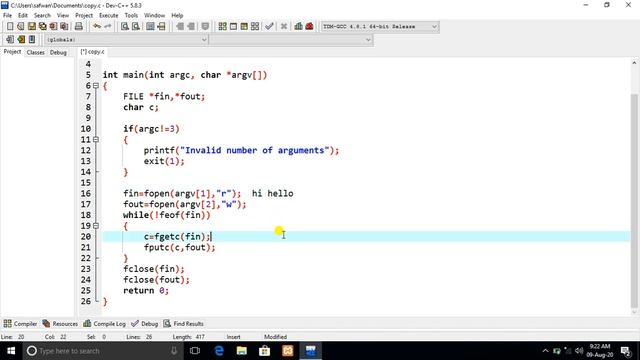Click the 'Length: 417' status bar entry

(x=189, y=337)
